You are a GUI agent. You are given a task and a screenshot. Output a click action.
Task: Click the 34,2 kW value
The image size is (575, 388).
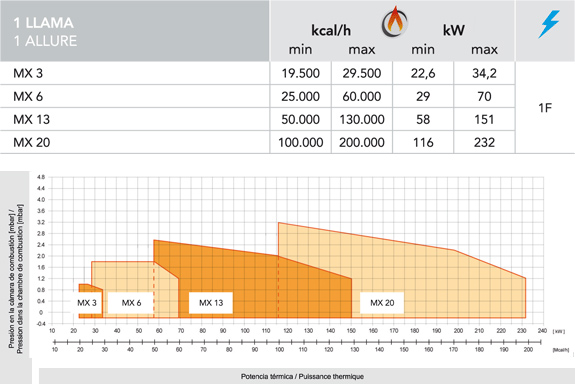(x=484, y=73)
